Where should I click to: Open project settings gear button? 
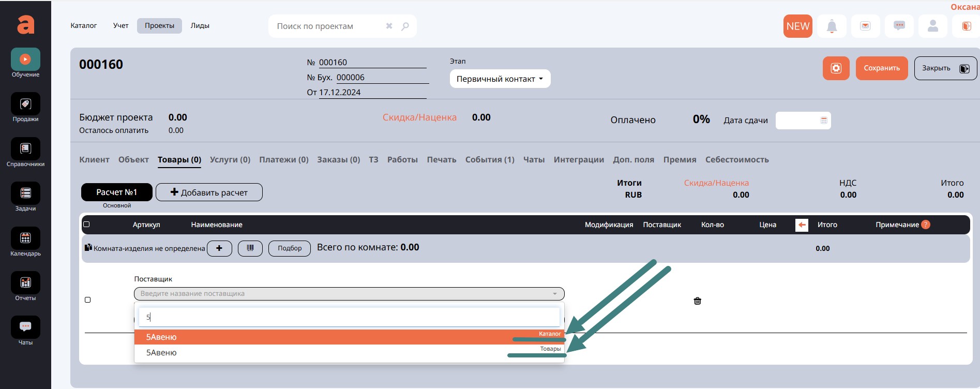click(x=836, y=68)
